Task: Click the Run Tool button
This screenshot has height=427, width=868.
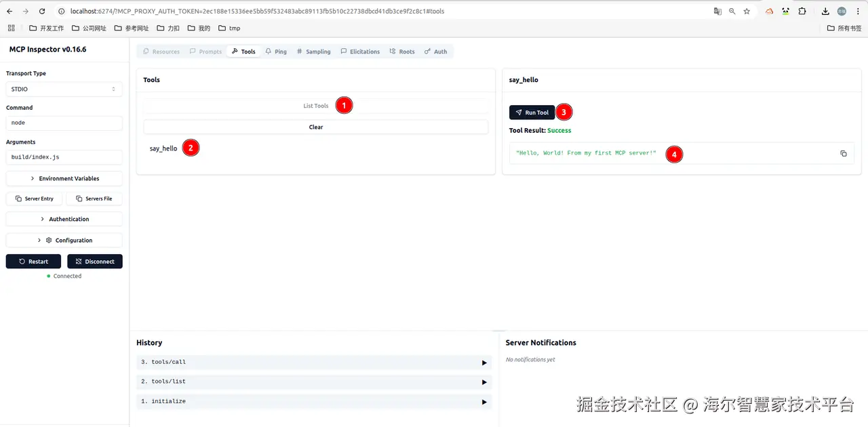Action: 532,113
